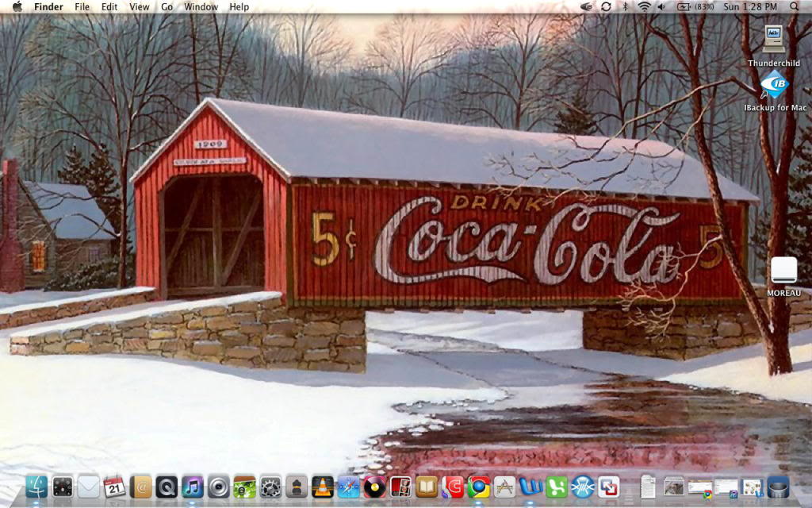The width and height of the screenshot is (812, 508).
Task: Open the dark silhouette app beside System Preferences
Action: click(x=297, y=487)
